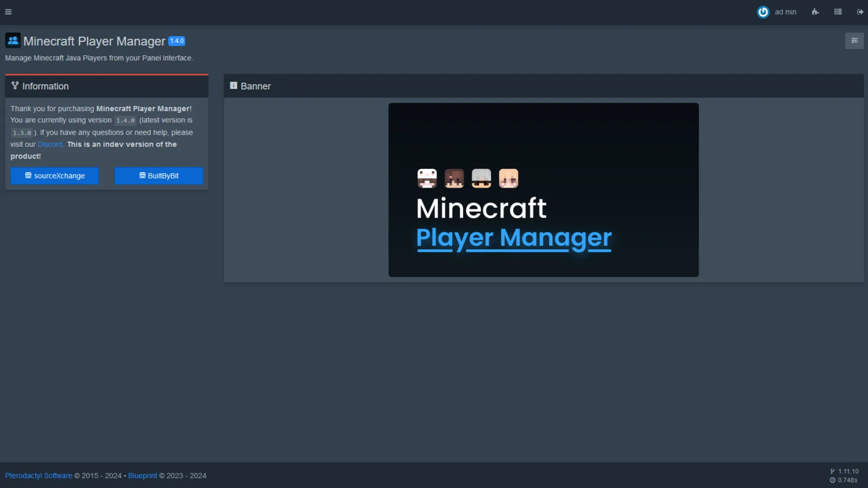868x488 pixels.
Task: Click the 1.4.0 version badge
Action: pos(176,41)
